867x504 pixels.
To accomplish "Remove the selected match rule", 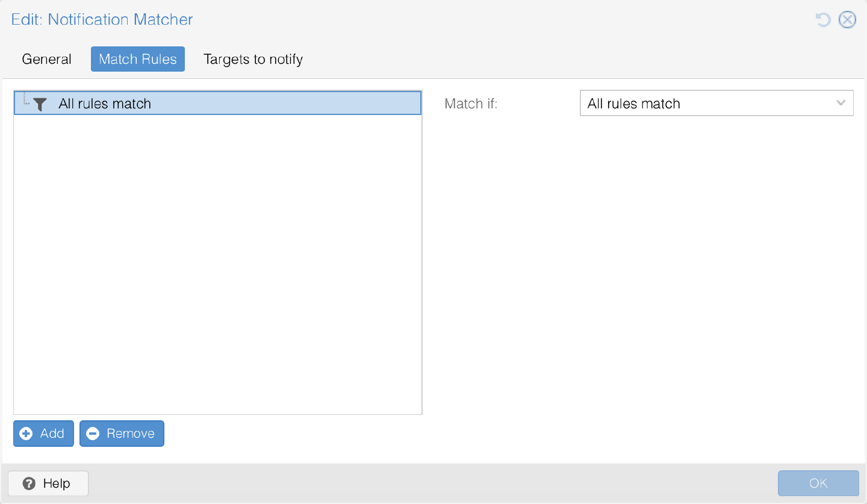I will [x=122, y=433].
